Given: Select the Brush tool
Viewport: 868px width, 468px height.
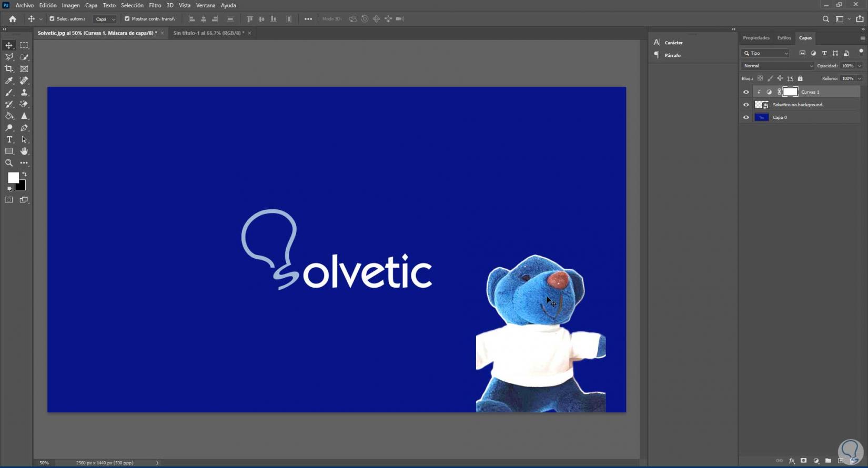Looking at the screenshot, I should [x=9, y=93].
